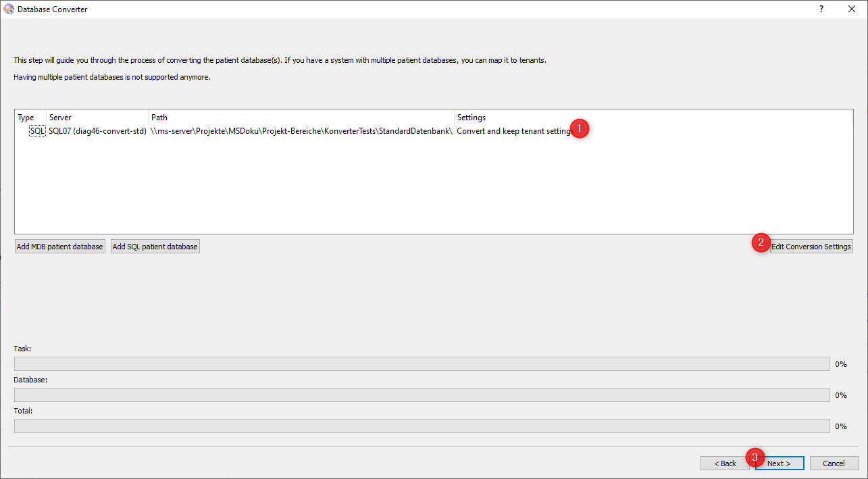The width and height of the screenshot is (868, 479).
Task: Open help with the question mark button
Action: point(821,9)
